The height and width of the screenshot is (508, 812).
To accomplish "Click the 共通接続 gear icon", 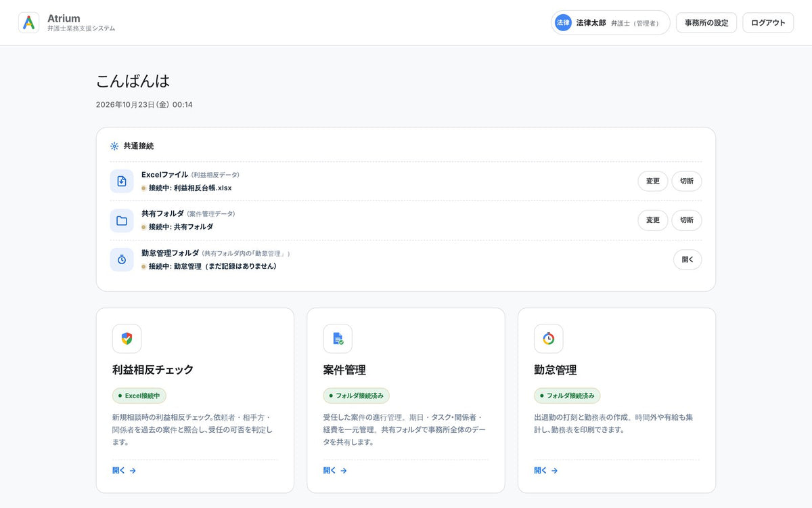I will (x=114, y=146).
